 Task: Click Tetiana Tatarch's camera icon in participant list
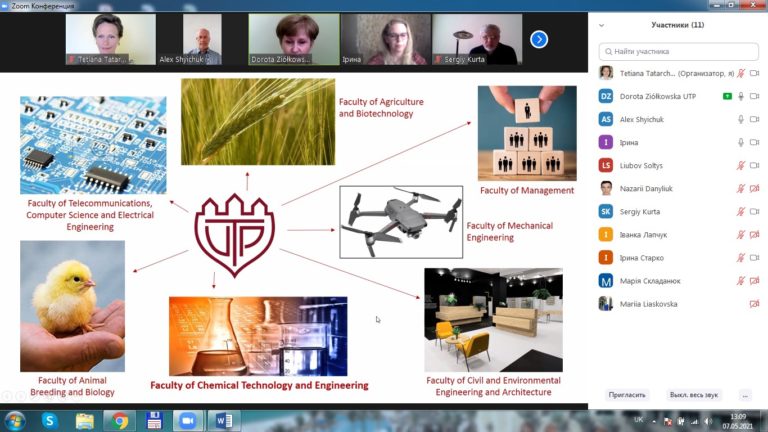click(x=754, y=73)
